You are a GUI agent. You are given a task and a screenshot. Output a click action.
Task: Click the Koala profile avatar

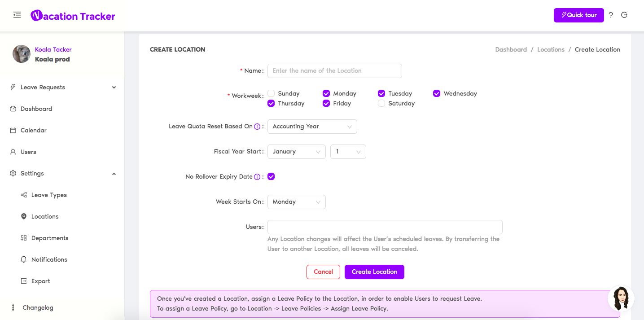[x=22, y=54]
